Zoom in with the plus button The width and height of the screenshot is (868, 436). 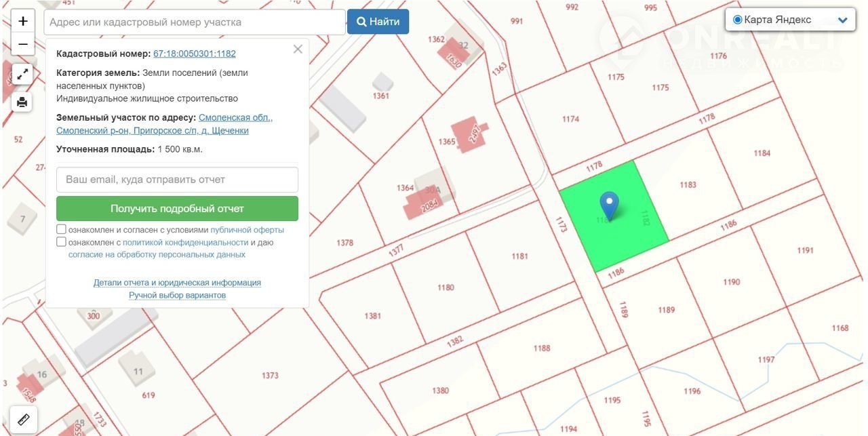[x=22, y=21]
